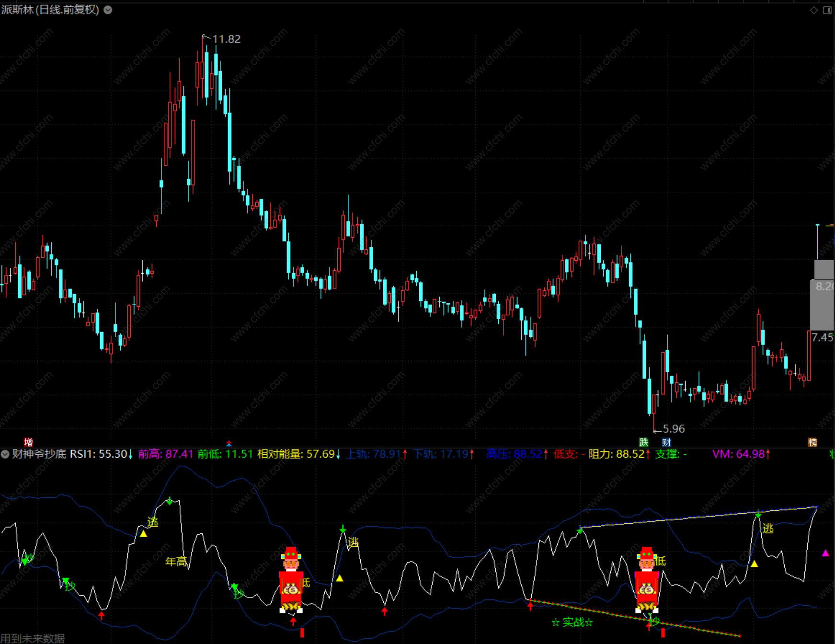Click the 用到未来数据 notice text

(33, 638)
